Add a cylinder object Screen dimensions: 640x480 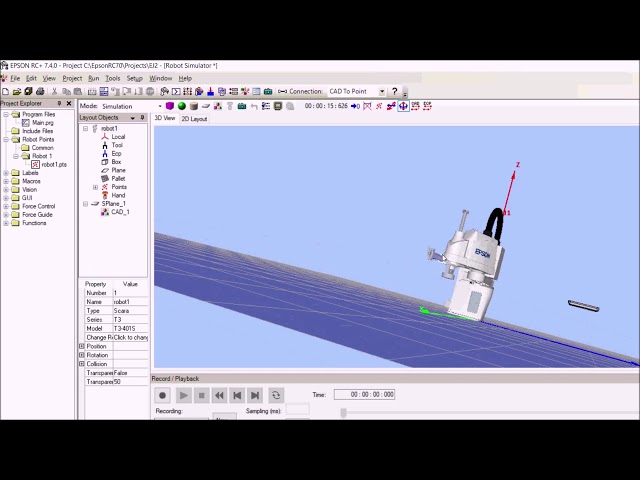click(194, 106)
